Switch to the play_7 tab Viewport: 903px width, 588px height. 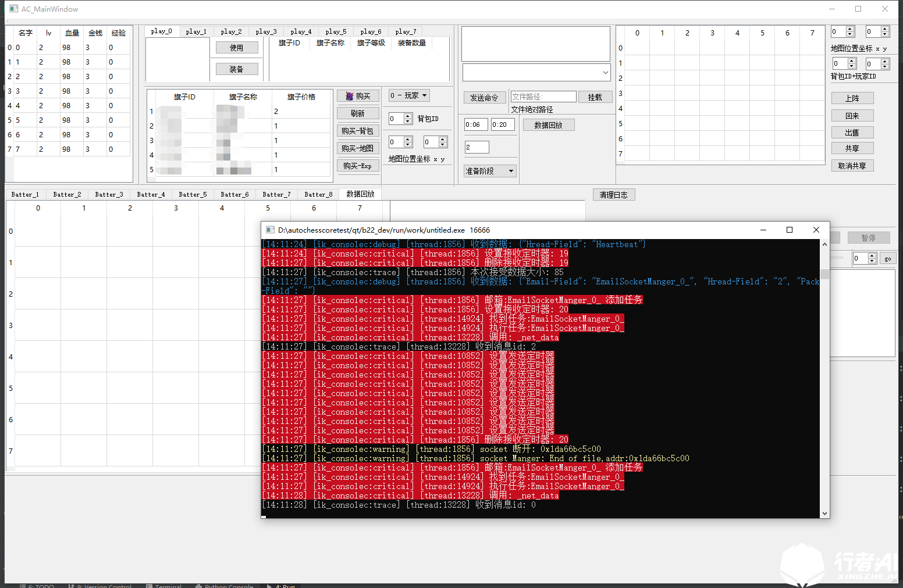click(x=406, y=31)
